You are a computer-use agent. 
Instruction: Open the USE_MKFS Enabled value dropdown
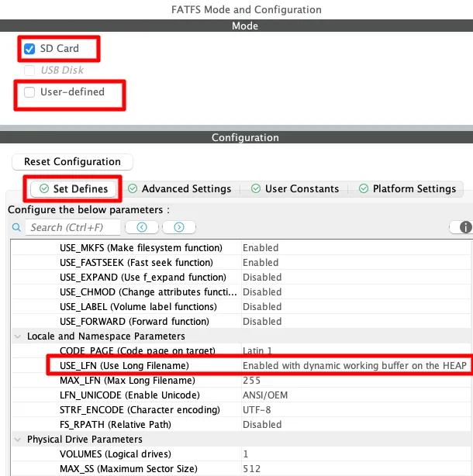356,248
